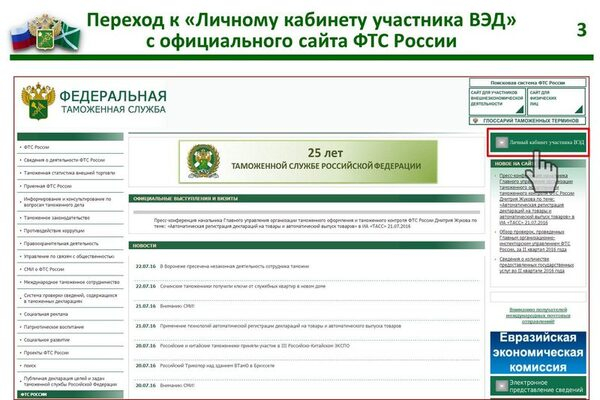Screen dimensions: 600x400
Task: Click the Federal Customs Service coat of arms logo
Action: (38, 101)
